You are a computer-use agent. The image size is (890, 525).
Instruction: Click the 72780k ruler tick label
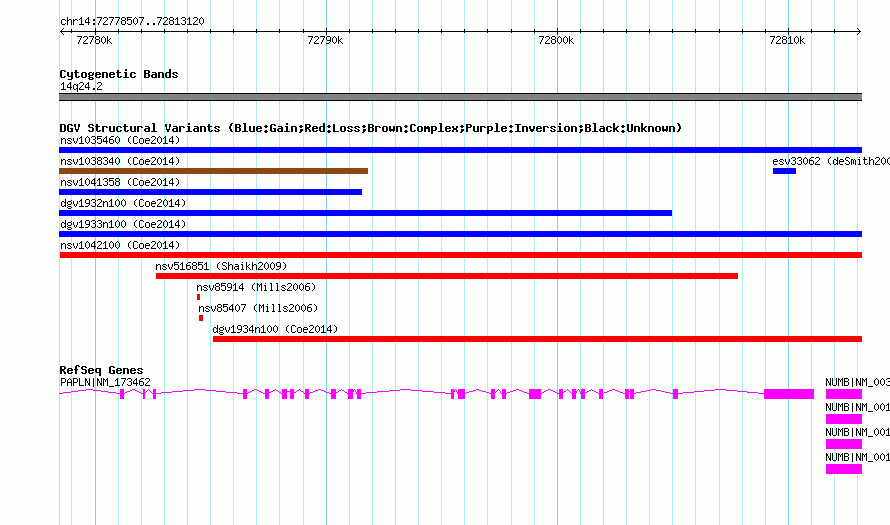coord(94,40)
